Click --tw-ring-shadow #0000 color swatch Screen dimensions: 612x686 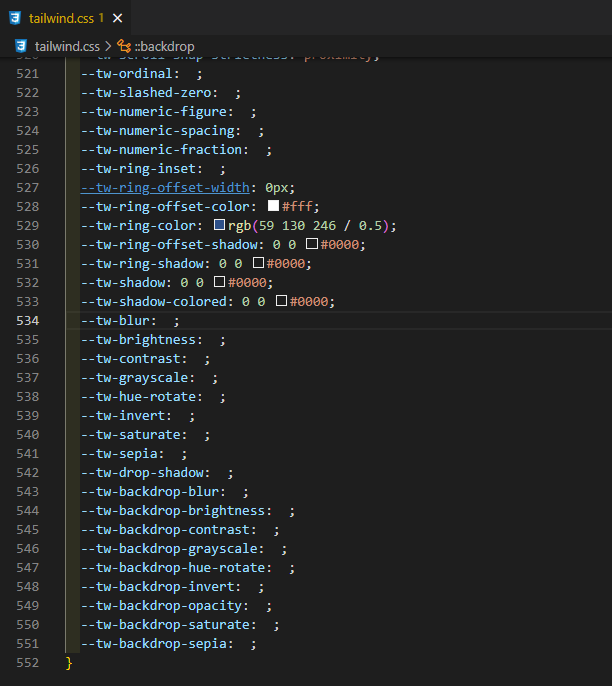click(258, 262)
